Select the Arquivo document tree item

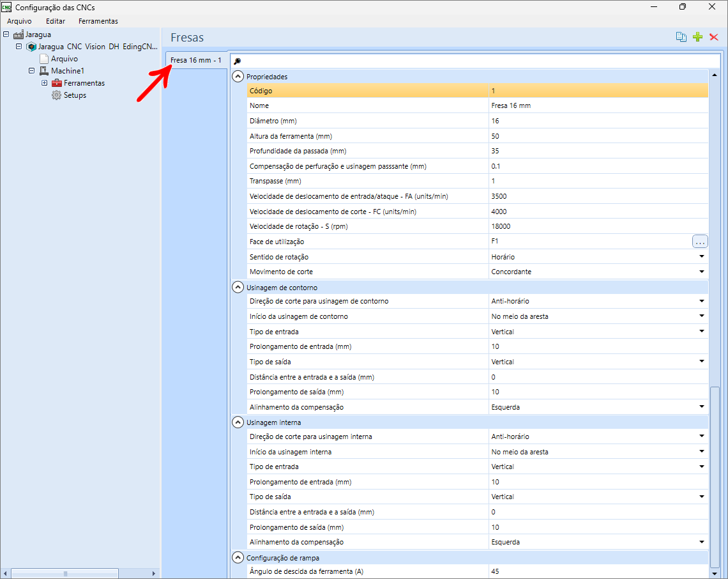click(64, 59)
